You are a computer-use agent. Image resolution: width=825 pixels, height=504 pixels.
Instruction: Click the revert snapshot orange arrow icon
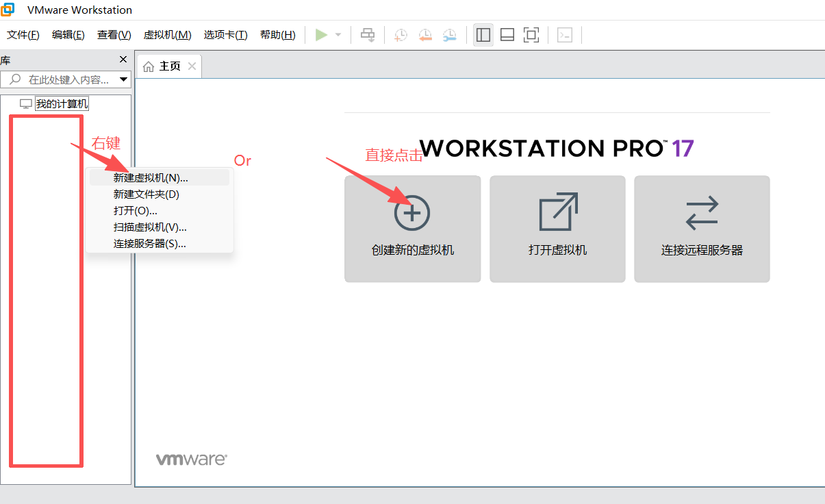point(425,35)
